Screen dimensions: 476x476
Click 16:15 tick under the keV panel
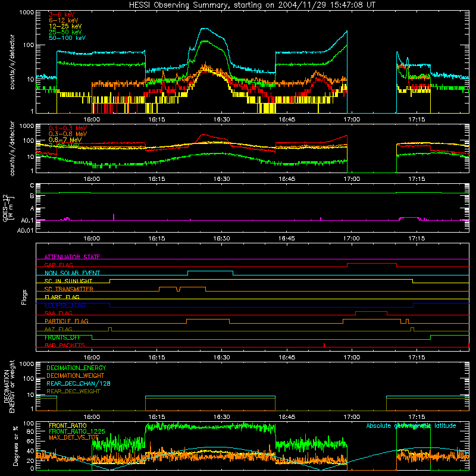click(x=156, y=120)
